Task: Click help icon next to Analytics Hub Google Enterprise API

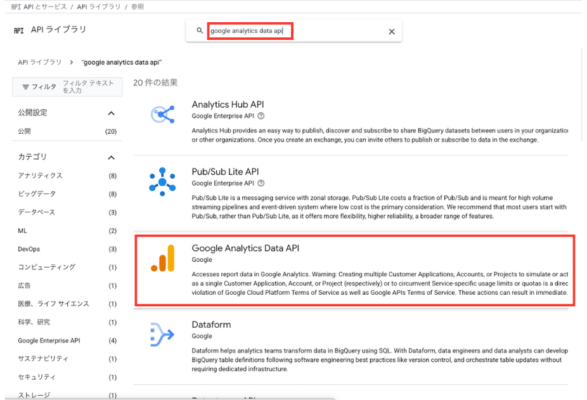Action: [x=261, y=116]
